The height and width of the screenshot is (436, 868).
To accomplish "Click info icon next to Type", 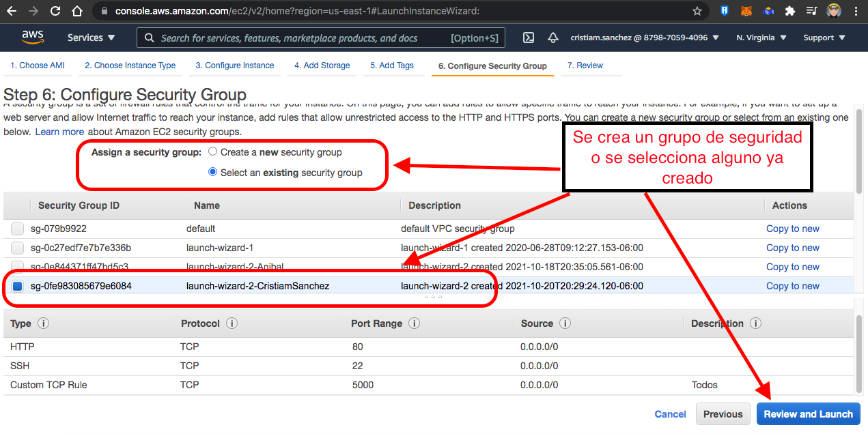I will [43, 323].
